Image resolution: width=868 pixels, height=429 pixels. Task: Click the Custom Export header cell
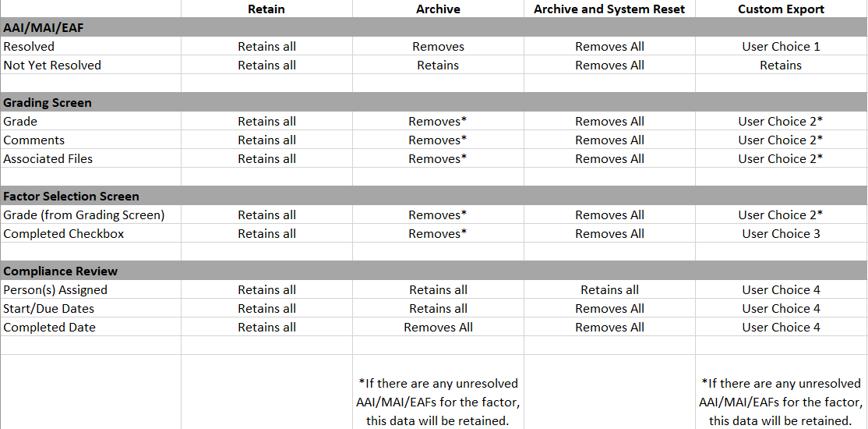pos(781,9)
